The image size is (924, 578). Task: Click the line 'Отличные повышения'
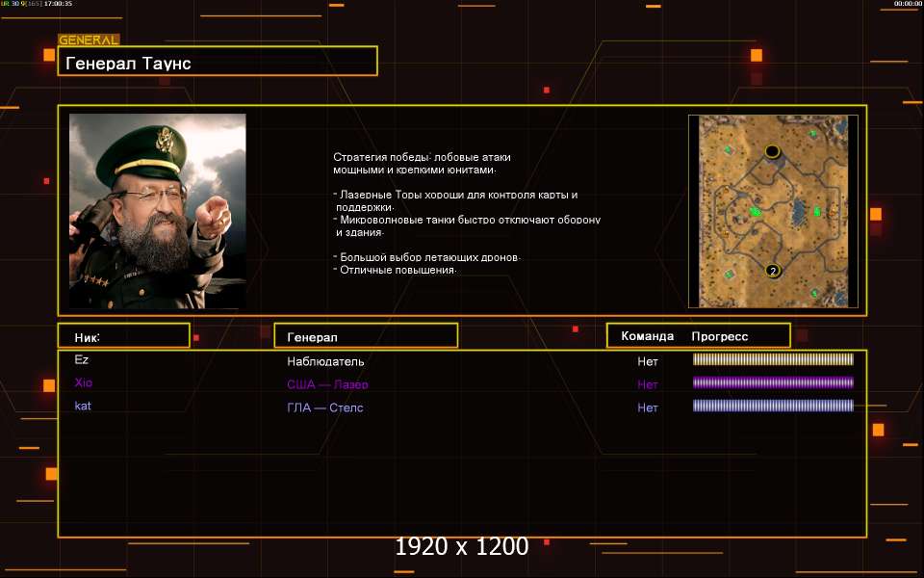click(395, 270)
